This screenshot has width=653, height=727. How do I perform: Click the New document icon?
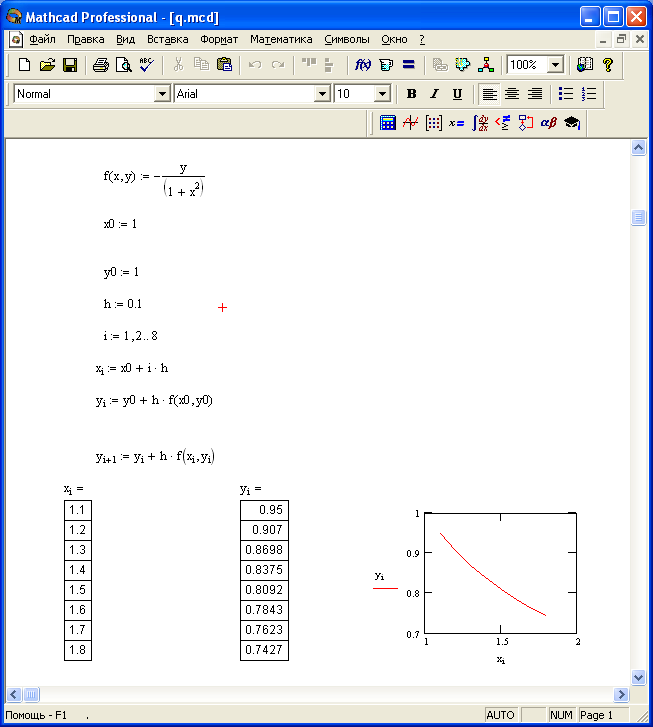tap(24, 65)
